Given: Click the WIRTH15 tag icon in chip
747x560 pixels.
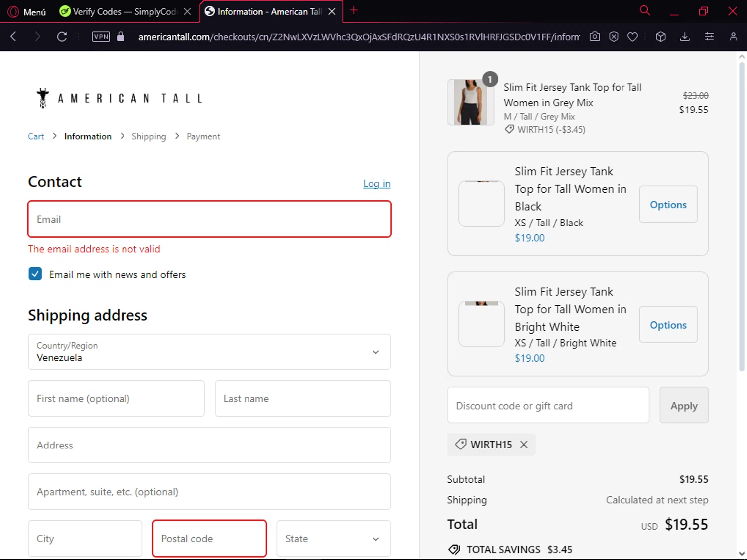Looking at the screenshot, I should click(x=461, y=444).
